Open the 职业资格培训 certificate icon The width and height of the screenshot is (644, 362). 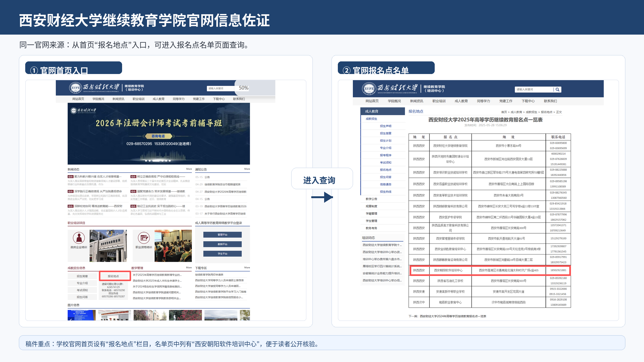point(144,238)
